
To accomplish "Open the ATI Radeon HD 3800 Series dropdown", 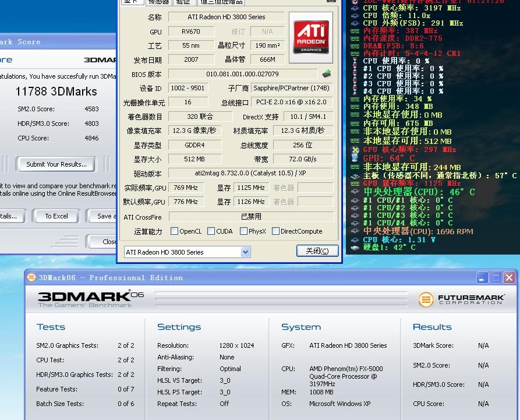I will [245, 252].
